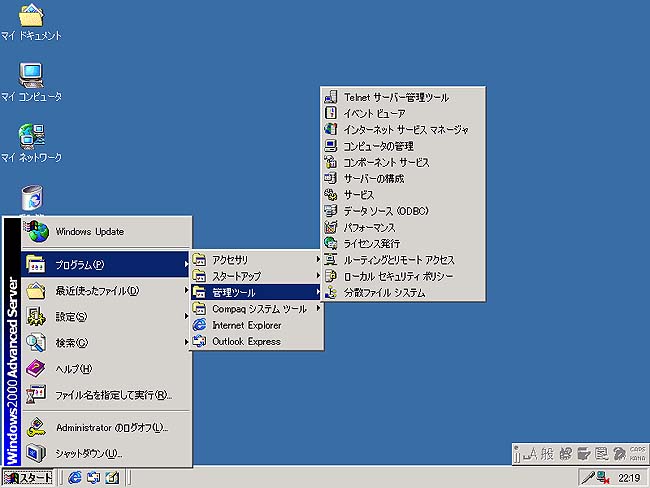The image size is (650, 488).
Task: Click the イベント ビューア icon
Action: pos(331,114)
